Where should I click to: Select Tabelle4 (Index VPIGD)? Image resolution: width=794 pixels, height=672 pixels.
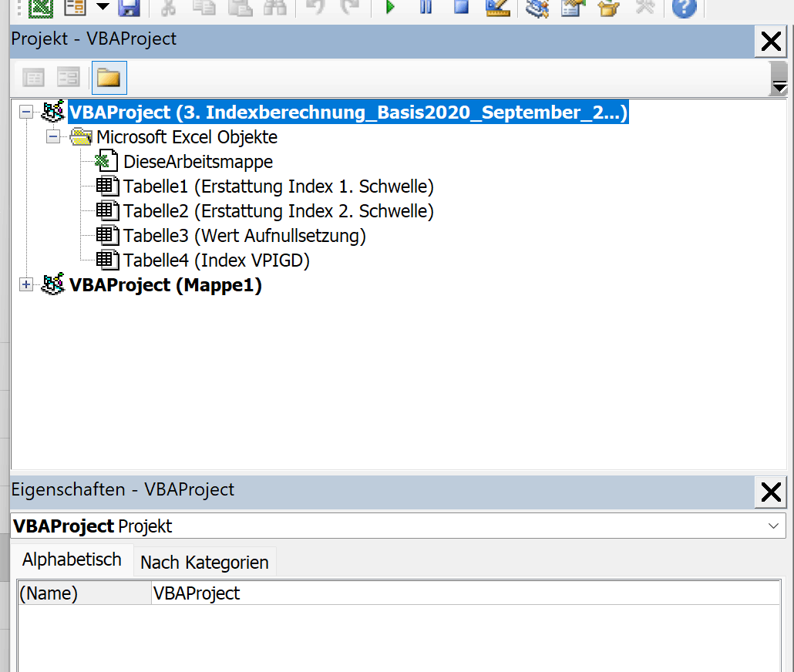[x=216, y=260]
